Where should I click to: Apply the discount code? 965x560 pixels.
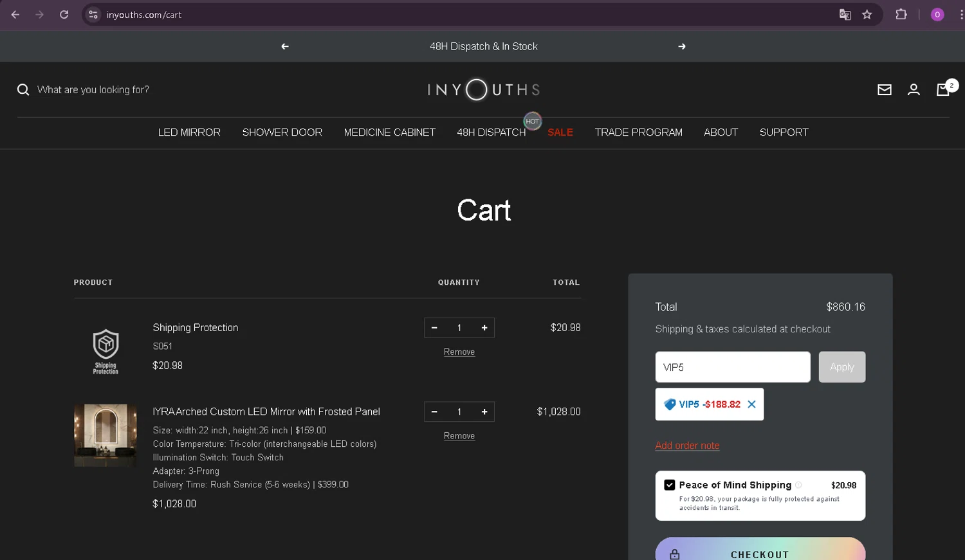pyautogui.click(x=842, y=367)
